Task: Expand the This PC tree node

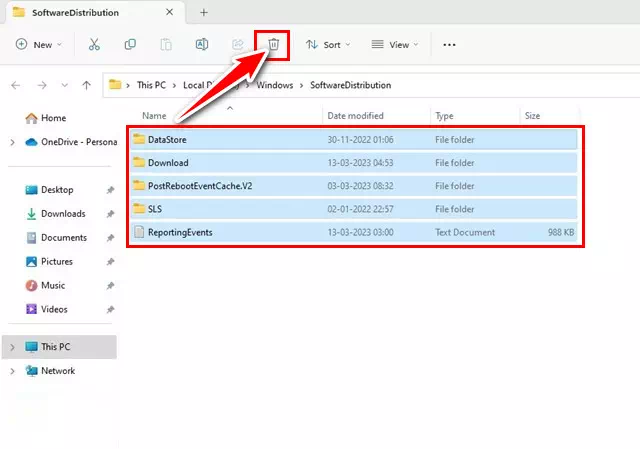Action: [x=12, y=347]
